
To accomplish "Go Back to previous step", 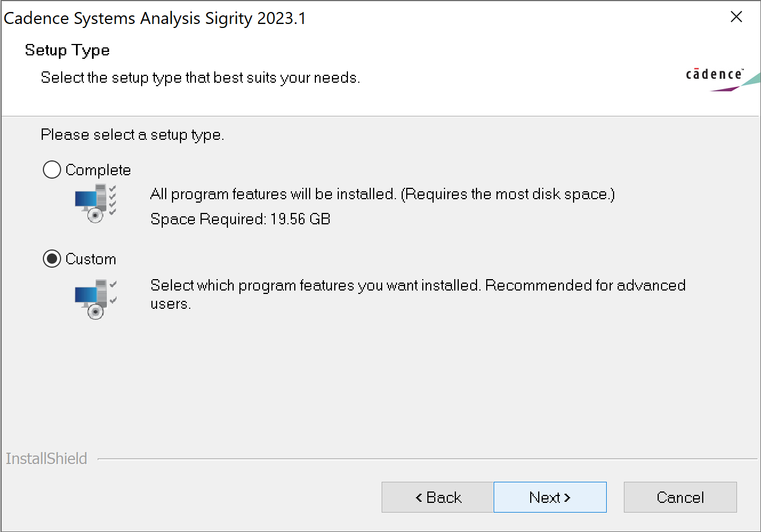I will click(438, 497).
